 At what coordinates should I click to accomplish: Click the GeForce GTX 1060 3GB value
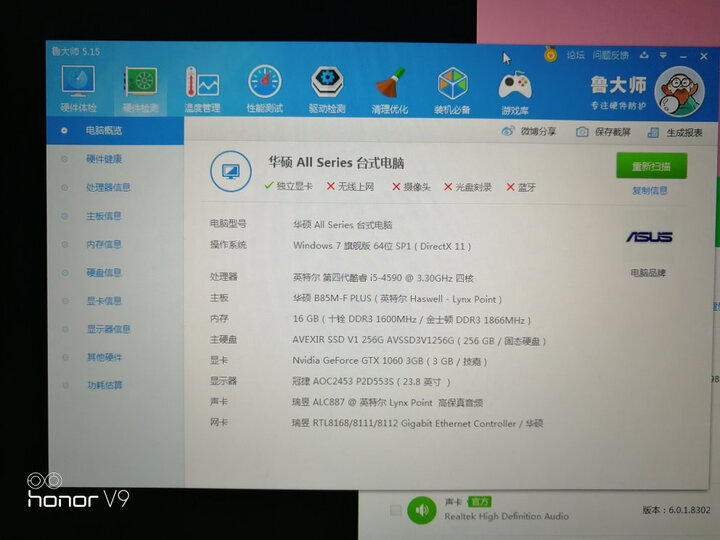tap(390, 361)
